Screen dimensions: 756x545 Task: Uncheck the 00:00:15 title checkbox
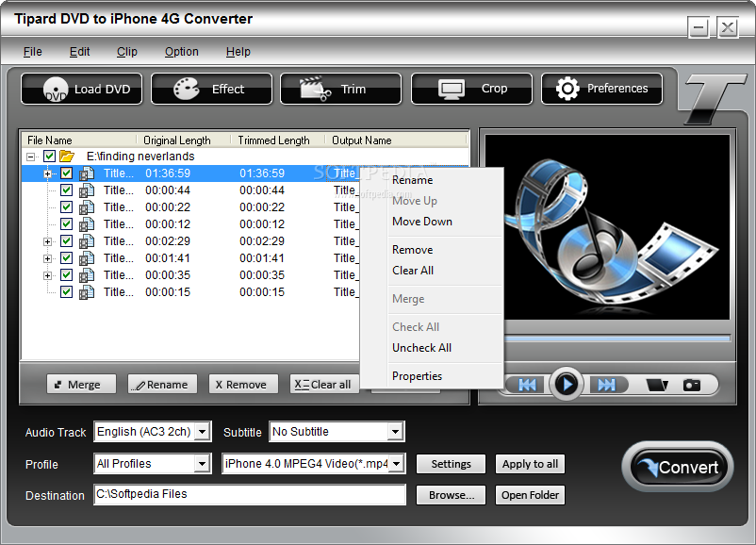[x=67, y=291]
